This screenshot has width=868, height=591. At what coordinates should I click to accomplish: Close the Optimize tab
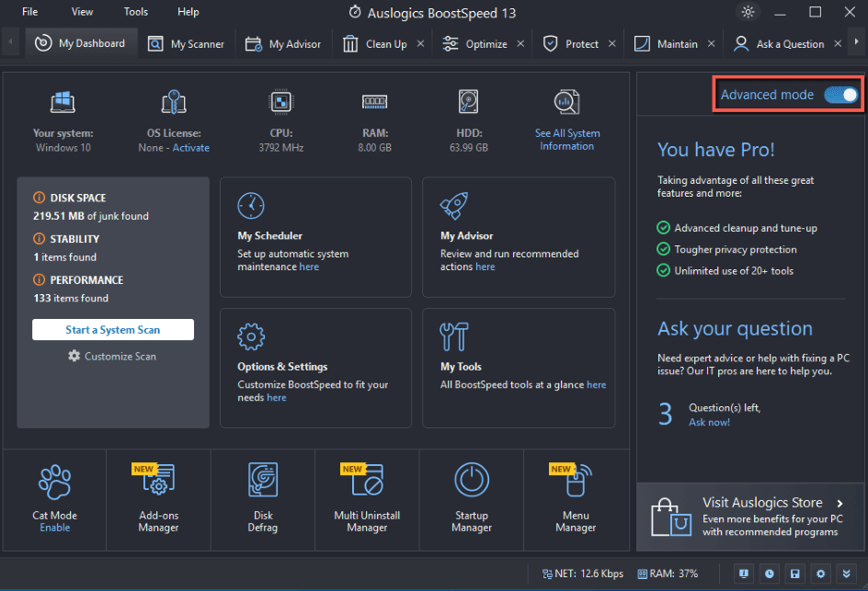(x=520, y=43)
